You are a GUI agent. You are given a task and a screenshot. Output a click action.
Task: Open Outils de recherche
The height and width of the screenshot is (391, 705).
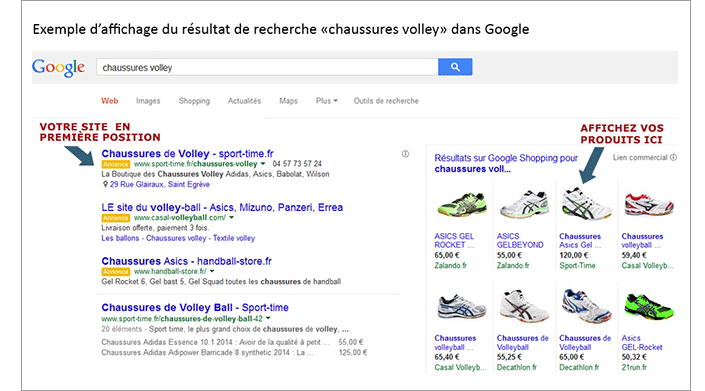coord(386,101)
